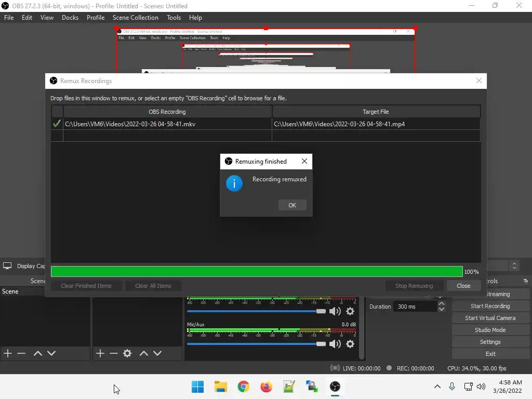
Task: Open the Help menu
Action: click(x=195, y=18)
